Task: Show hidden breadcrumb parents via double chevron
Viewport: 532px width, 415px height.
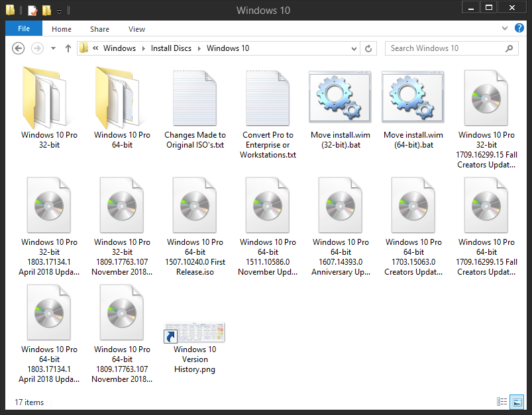Action: coord(95,48)
